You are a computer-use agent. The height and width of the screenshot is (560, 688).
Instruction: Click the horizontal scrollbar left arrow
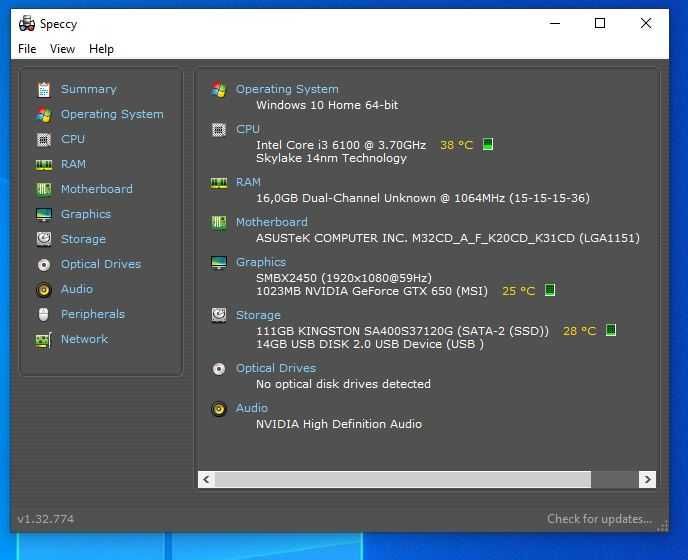(206, 479)
